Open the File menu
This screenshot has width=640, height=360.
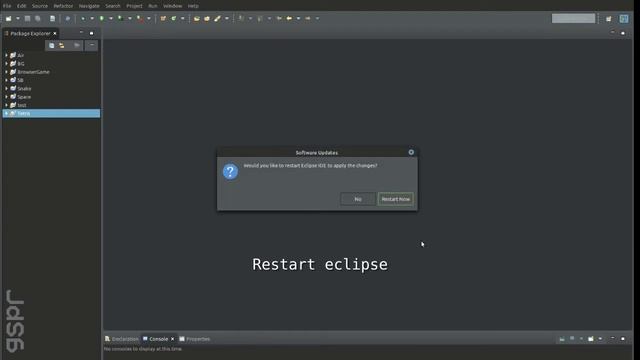coord(7,6)
